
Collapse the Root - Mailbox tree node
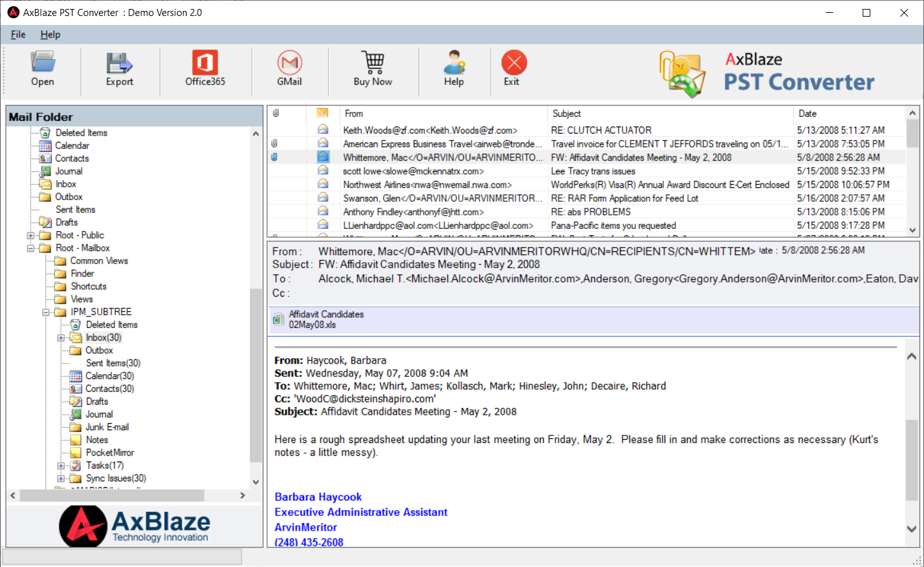pyautogui.click(x=30, y=248)
